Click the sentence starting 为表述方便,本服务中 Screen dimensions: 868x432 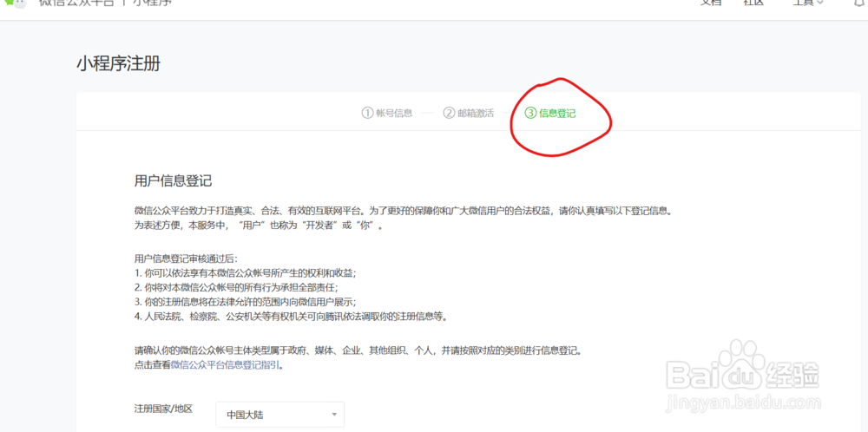259,226
